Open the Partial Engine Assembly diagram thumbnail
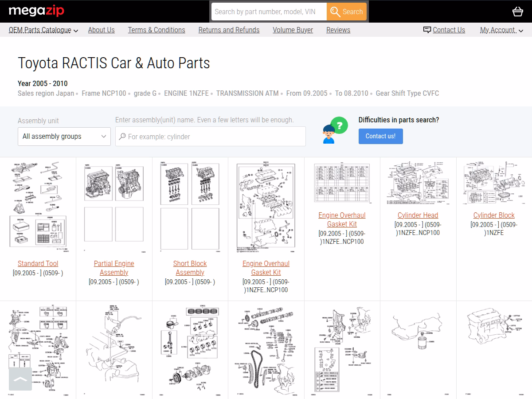Image resolution: width=532 pixels, height=399 pixels. click(114, 207)
